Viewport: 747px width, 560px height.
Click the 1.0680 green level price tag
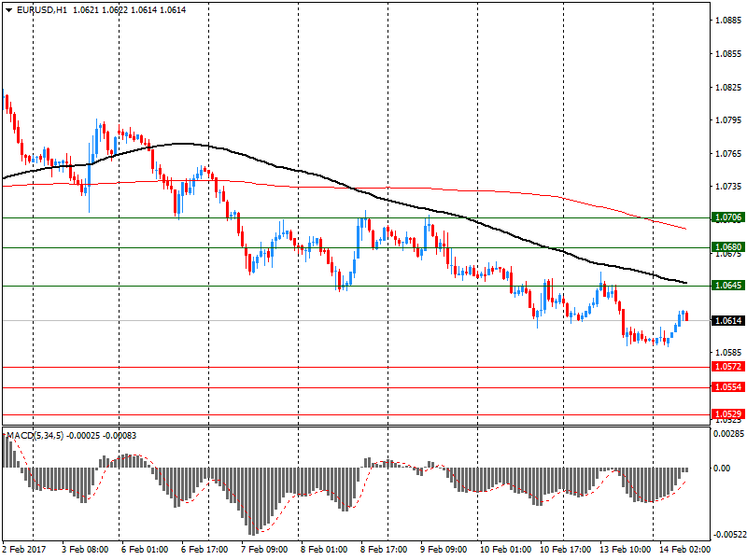[727, 247]
